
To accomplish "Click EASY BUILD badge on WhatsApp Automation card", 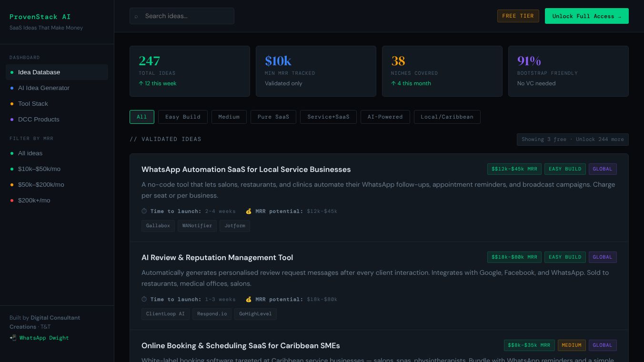I will click(x=565, y=169).
